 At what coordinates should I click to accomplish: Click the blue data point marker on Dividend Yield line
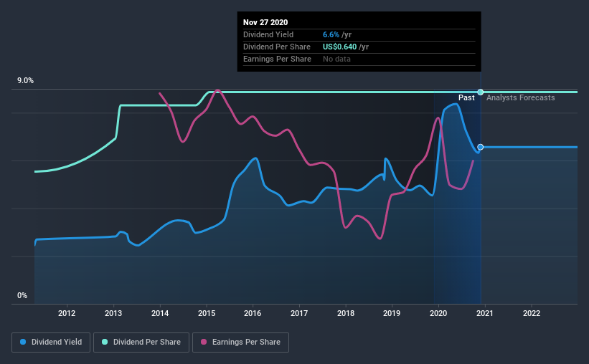pos(481,147)
